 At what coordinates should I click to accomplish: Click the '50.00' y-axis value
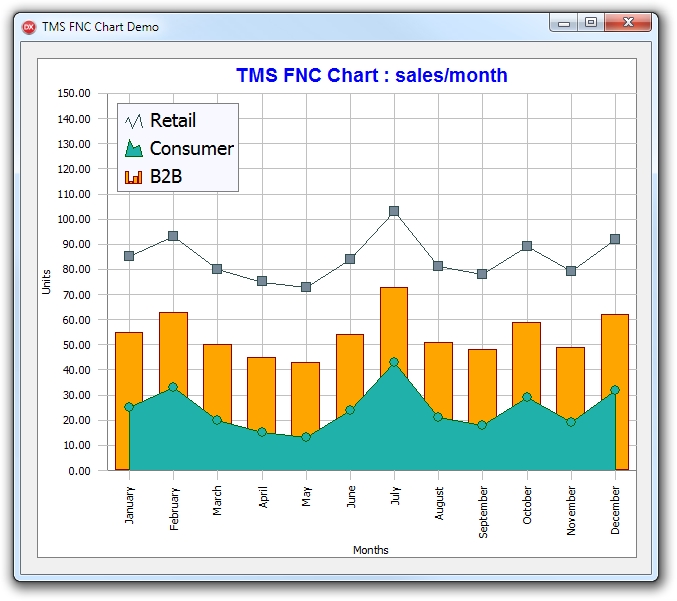point(77,345)
